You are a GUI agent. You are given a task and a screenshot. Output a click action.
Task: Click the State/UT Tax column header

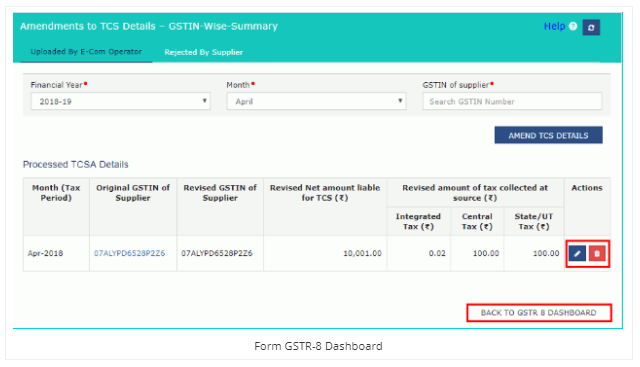[533, 221]
